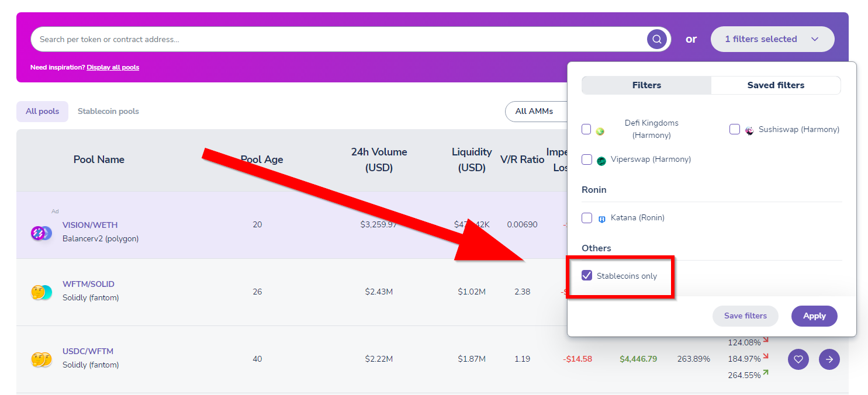Click the 124.08% percentage value

point(744,342)
